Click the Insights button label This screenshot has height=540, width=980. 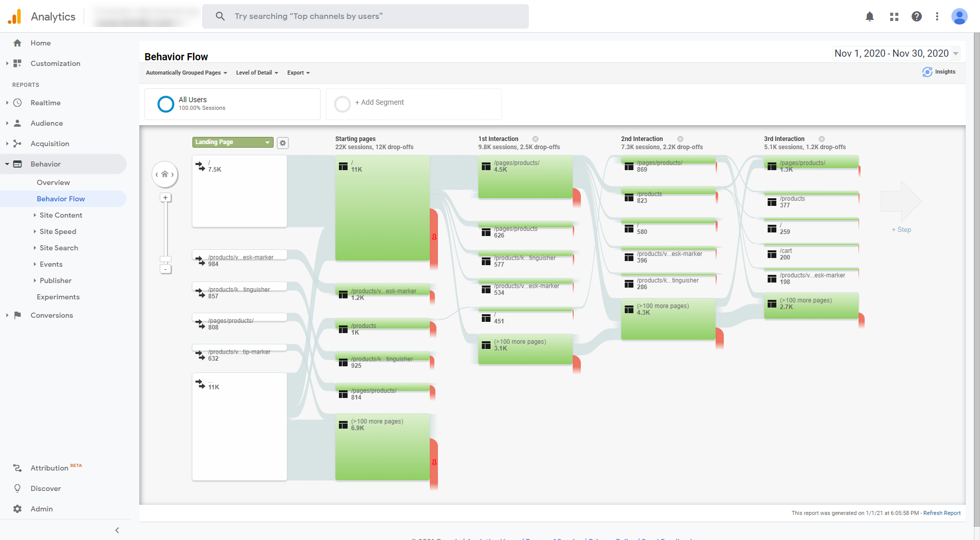(x=945, y=72)
